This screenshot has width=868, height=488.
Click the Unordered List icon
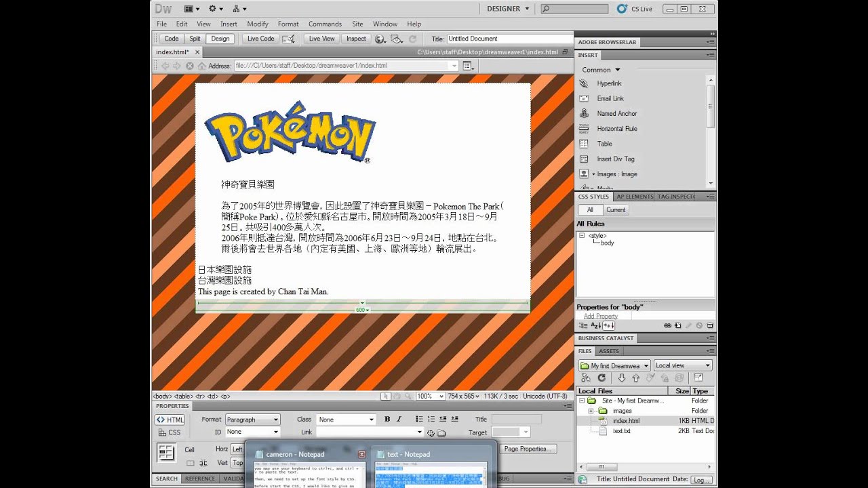[419, 419]
